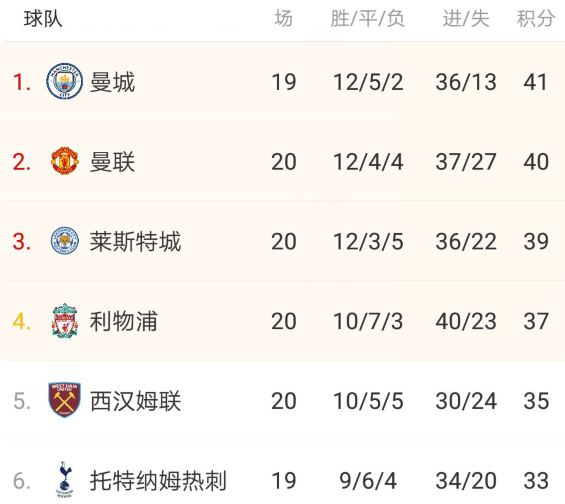Image resolution: width=565 pixels, height=504 pixels.
Task: Open the 托特纳姆热刺 team name
Action: [x=158, y=481]
